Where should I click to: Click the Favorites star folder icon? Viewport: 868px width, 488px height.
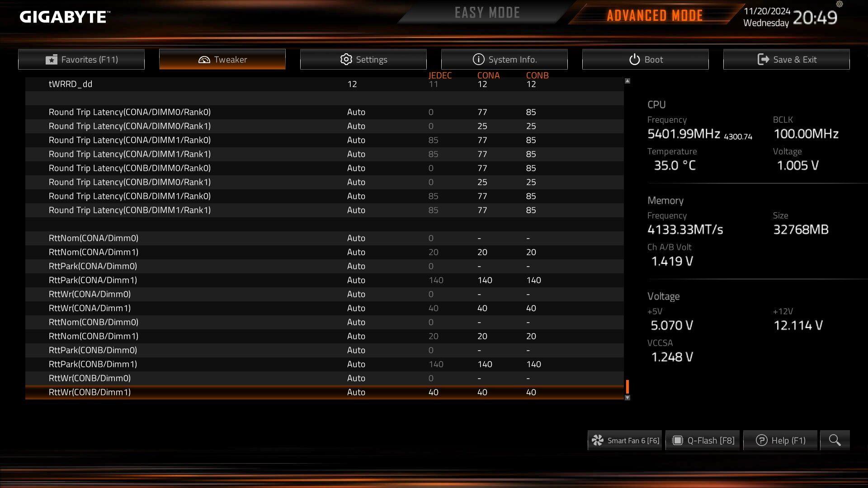(52, 60)
